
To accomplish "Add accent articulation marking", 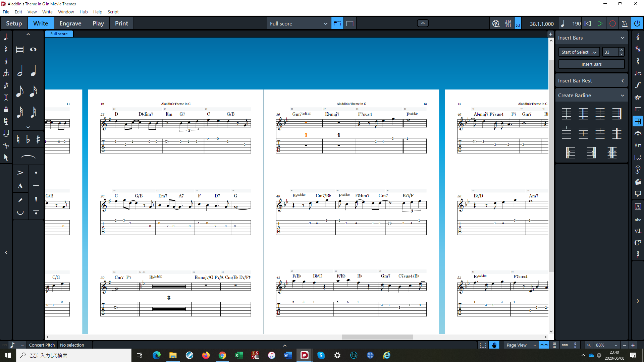I will [20, 173].
